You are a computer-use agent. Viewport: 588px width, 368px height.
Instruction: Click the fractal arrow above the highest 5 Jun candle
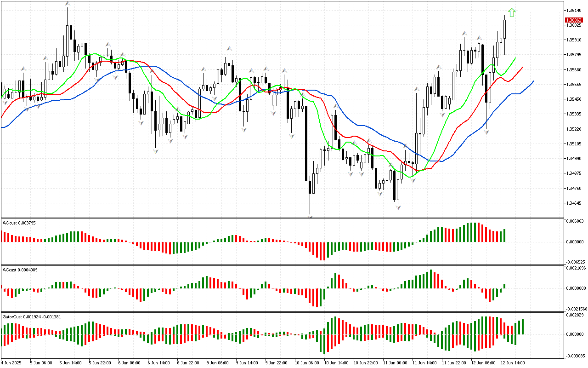pos(68,4)
